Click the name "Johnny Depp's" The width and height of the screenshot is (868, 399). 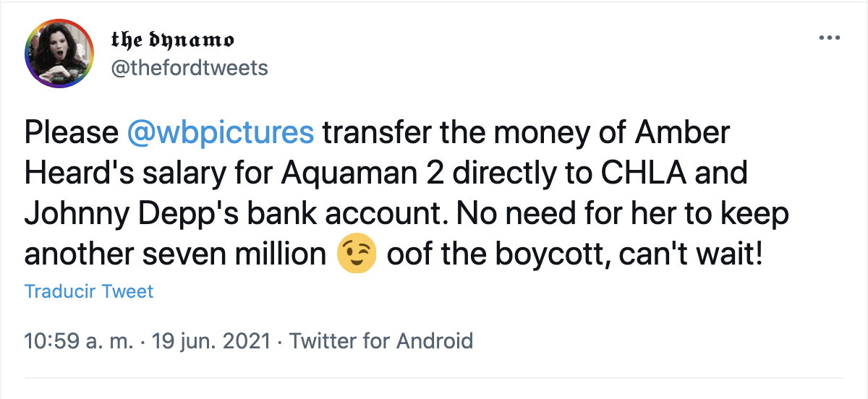(x=119, y=215)
